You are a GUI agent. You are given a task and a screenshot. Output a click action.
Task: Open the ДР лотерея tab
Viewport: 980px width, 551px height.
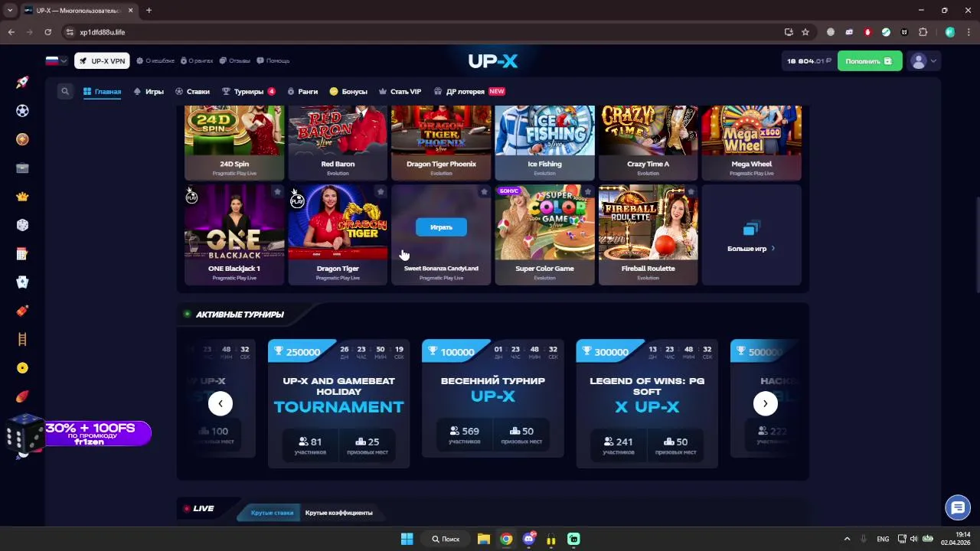coord(469,91)
